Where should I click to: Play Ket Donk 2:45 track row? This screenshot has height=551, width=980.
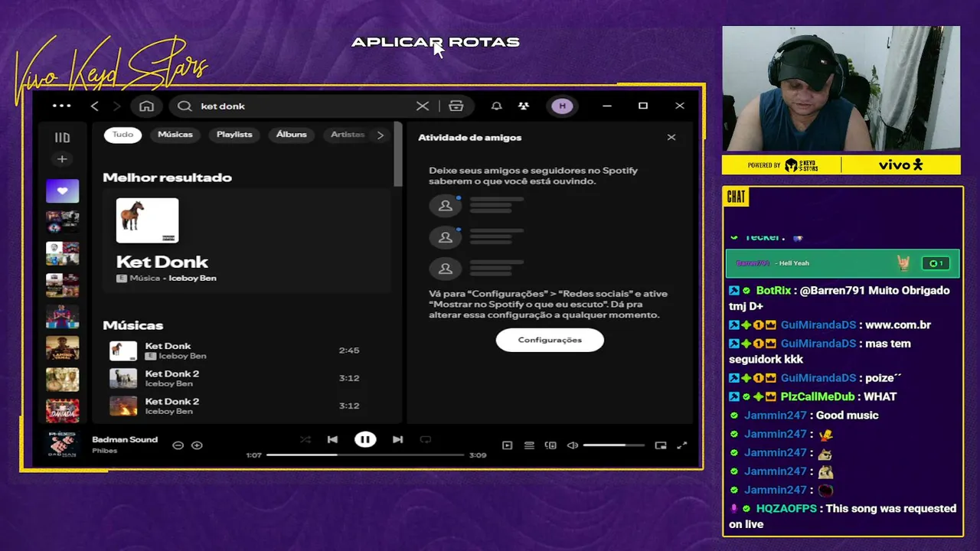tap(245, 350)
